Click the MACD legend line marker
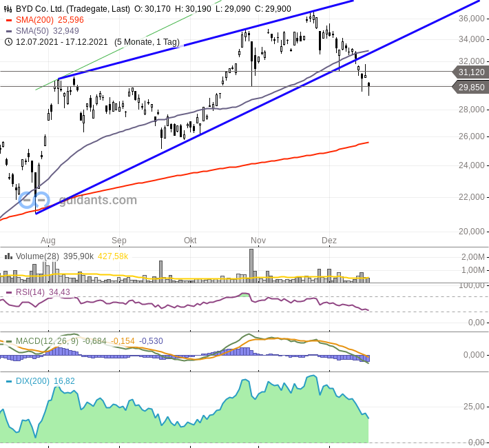The width and height of the screenshot is (489, 448). (x=9, y=341)
